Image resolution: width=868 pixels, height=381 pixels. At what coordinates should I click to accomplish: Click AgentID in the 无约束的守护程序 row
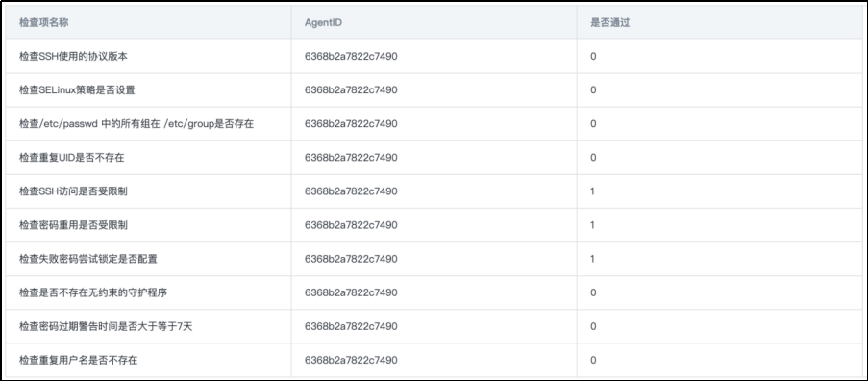pyautogui.click(x=351, y=292)
